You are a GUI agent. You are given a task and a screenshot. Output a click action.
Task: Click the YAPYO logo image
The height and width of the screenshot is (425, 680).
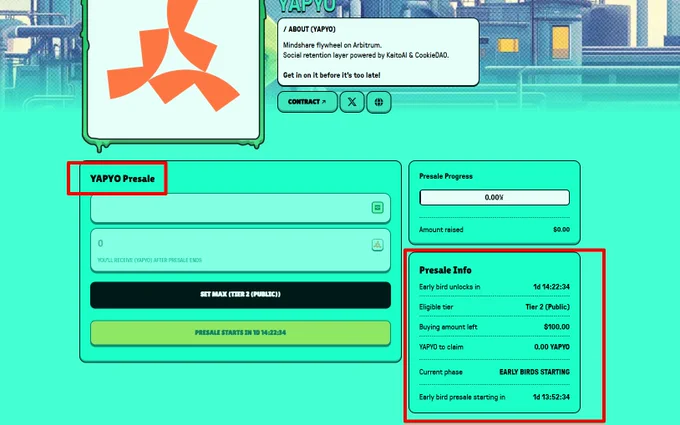tap(173, 69)
